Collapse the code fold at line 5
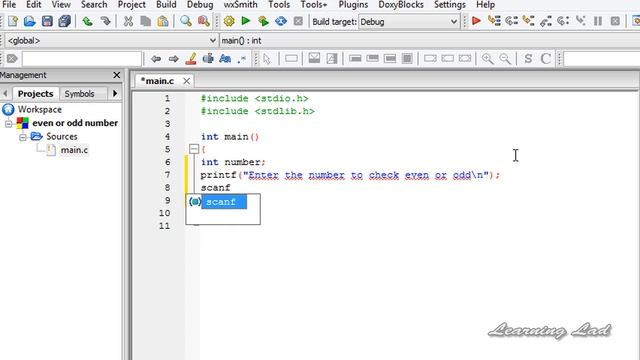Screen dimensions: 640x360 (x=194, y=149)
